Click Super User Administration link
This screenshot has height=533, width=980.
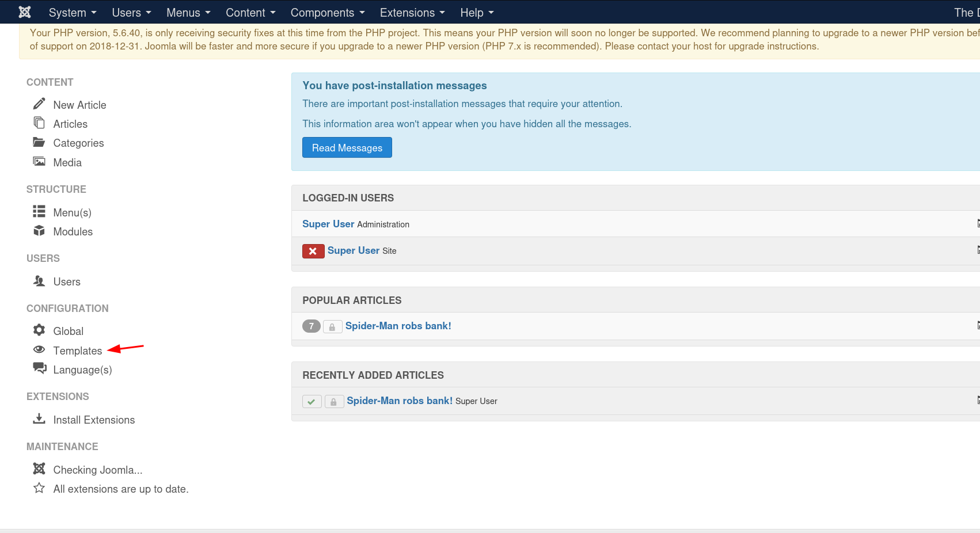pos(328,224)
